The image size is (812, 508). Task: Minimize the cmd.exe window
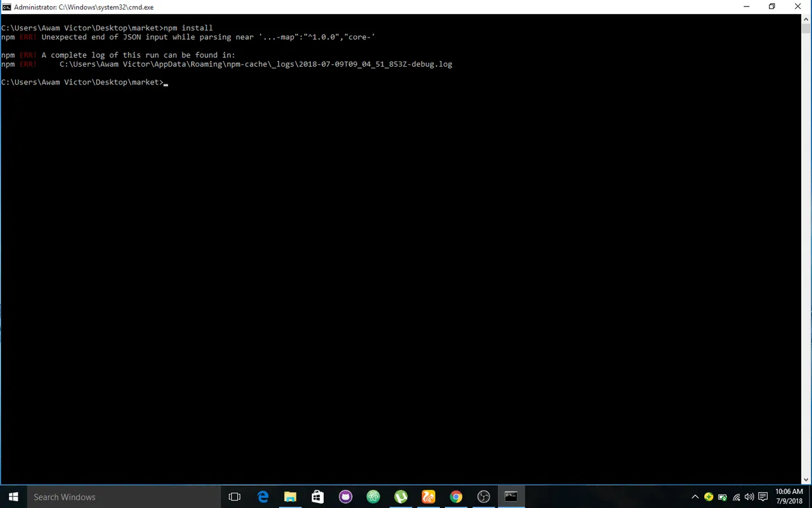pyautogui.click(x=745, y=7)
